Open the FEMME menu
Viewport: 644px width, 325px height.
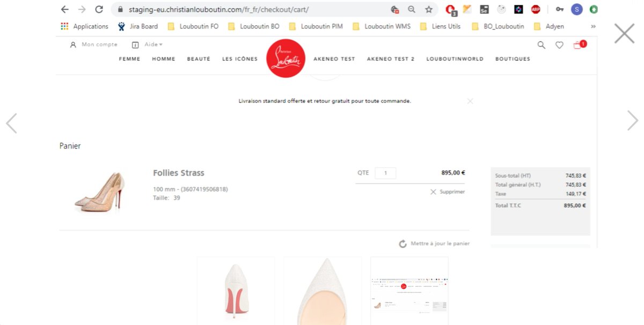[129, 59]
